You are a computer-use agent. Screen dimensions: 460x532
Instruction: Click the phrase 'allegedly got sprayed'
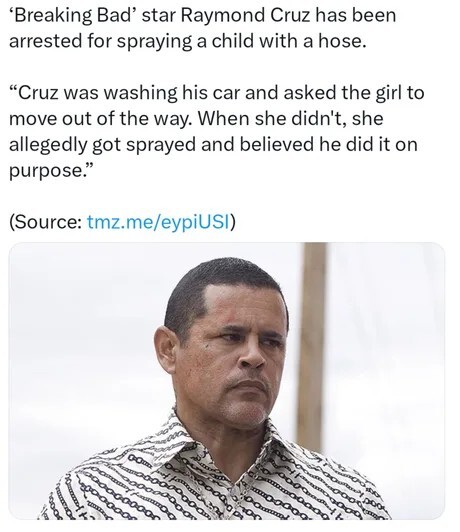coord(102,145)
